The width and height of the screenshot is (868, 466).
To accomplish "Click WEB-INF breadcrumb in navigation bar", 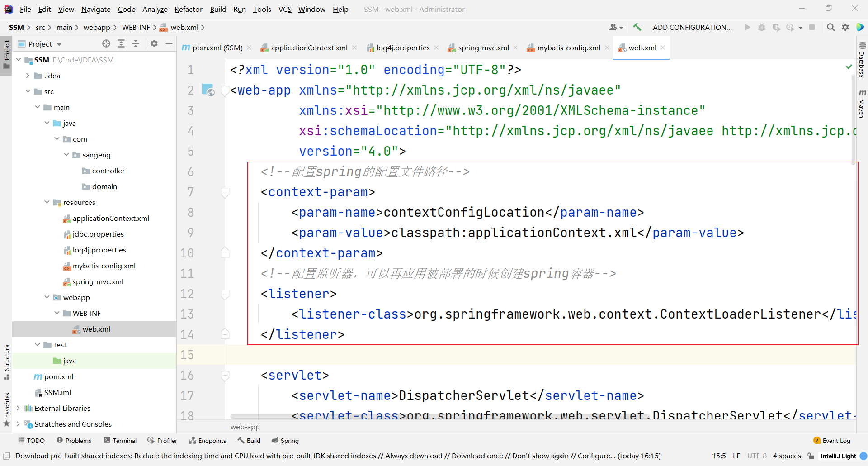I will (136, 27).
